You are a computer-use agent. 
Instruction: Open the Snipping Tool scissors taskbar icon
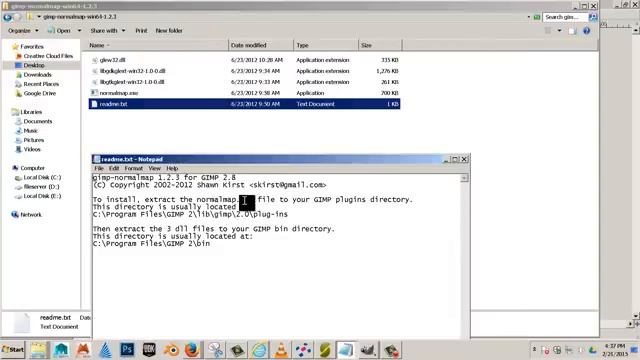[215, 350]
